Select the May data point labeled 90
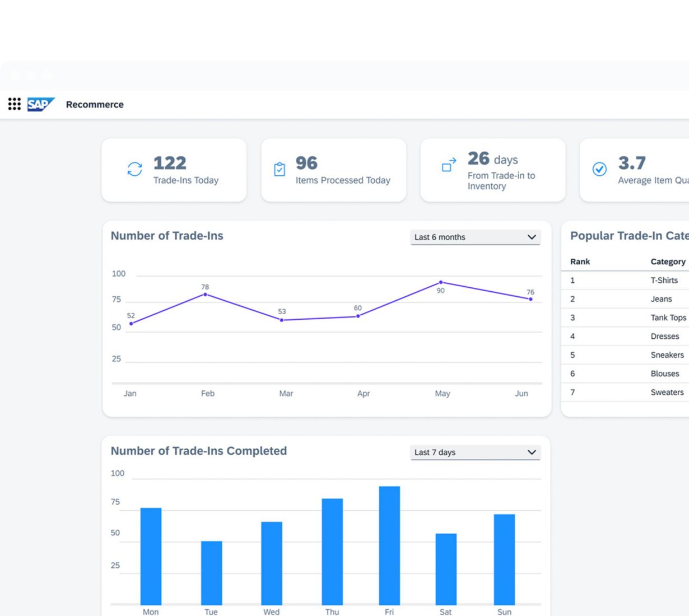This screenshot has width=689, height=616. coord(441,282)
